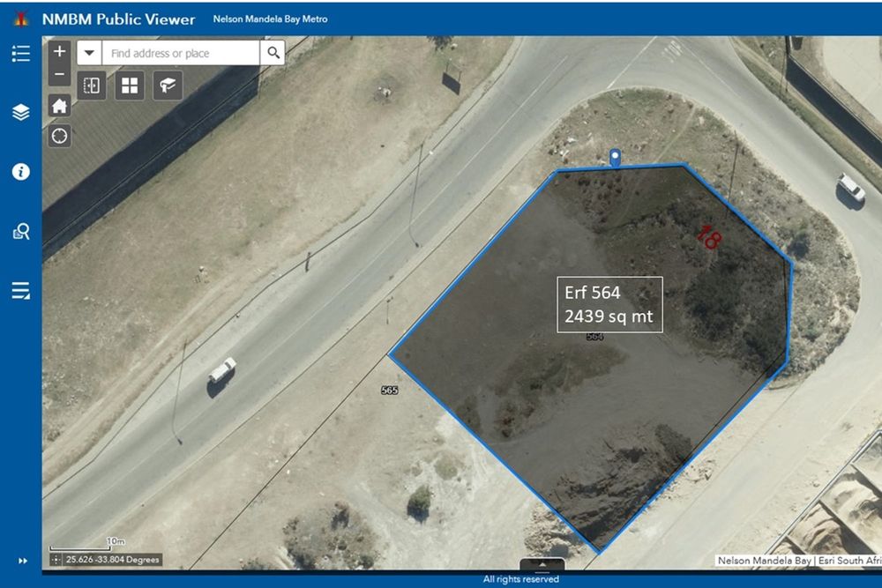Expand the bottom attribute table panel
882x588 pixels.
point(542,564)
